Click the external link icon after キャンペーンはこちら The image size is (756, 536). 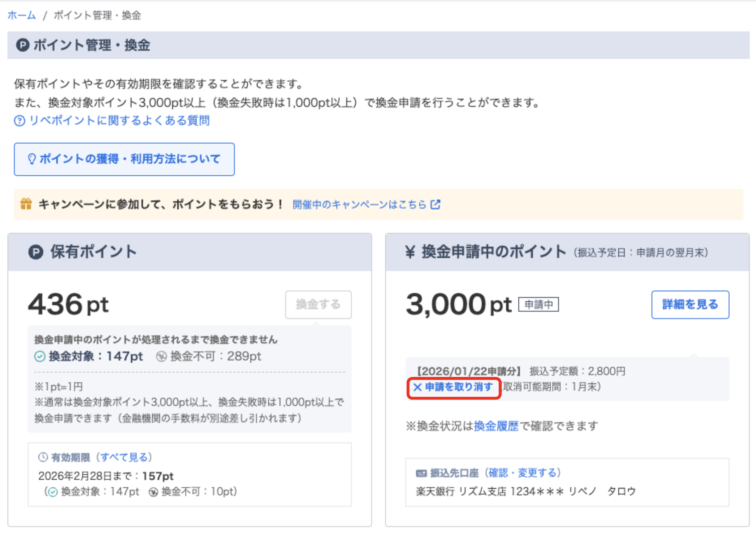[x=436, y=205]
